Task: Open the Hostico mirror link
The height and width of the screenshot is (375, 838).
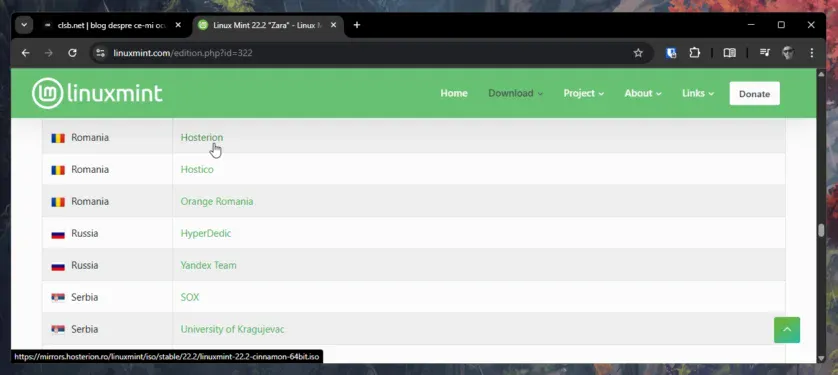Action: (197, 169)
